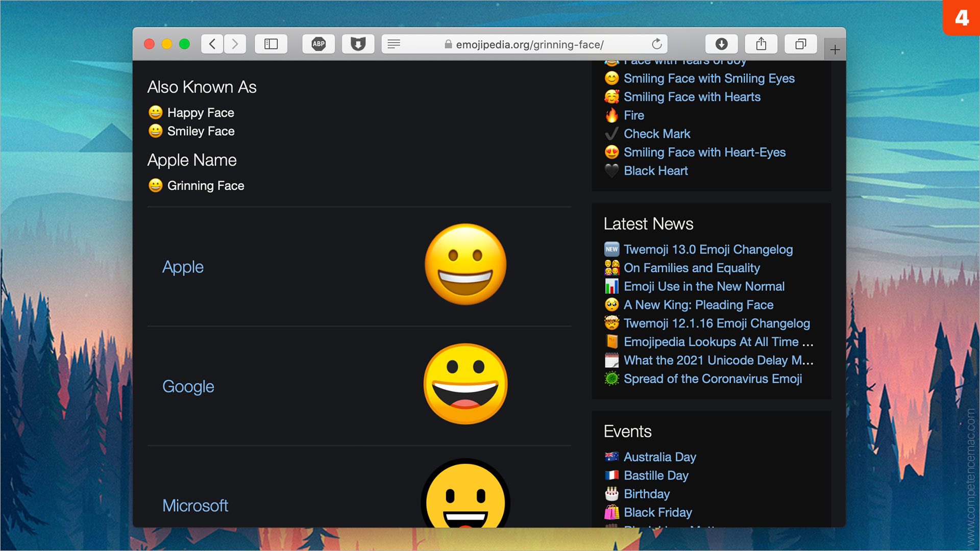Click the Apple grinning face emoji image
The image size is (980, 551).
click(465, 264)
